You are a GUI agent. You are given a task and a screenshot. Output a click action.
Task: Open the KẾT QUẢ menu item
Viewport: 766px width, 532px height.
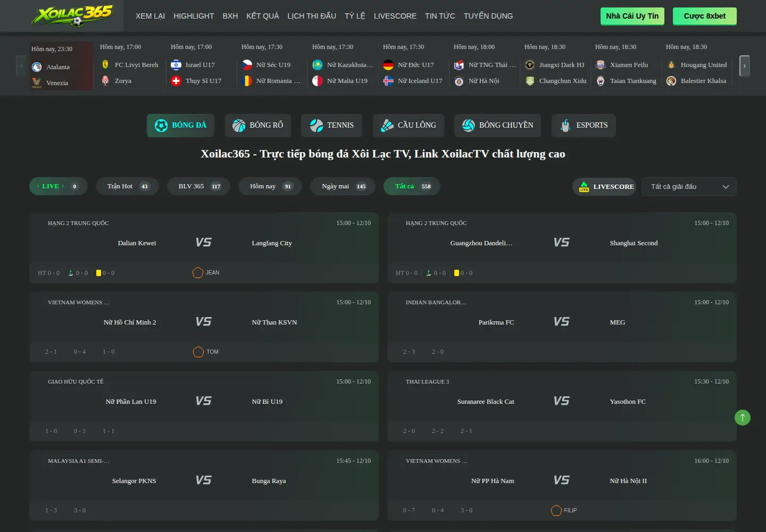click(263, 16)
